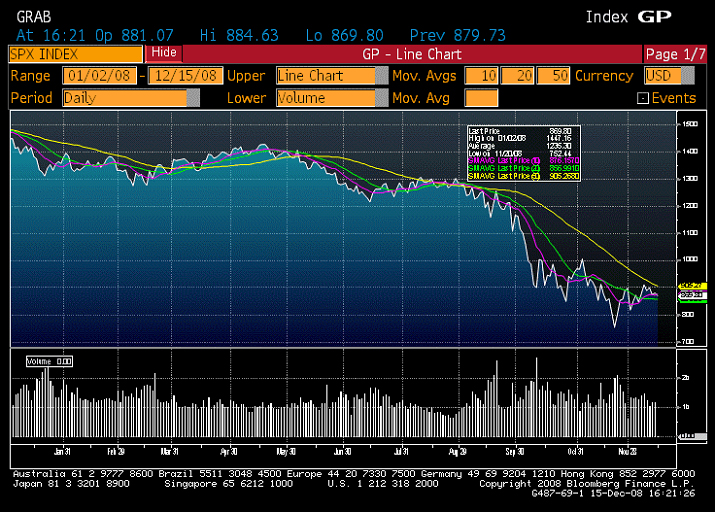Click the yellow SMAVG 50 legend entry
The width and height of the screenshot is (715, 512).
524,176
